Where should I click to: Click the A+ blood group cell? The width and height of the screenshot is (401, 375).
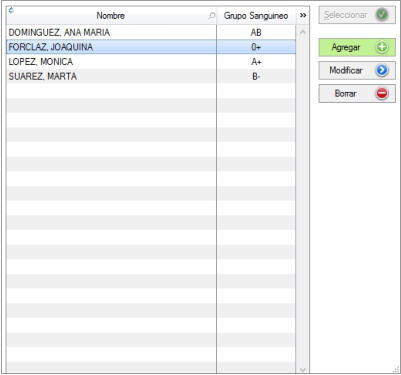(x=256, y=62)
